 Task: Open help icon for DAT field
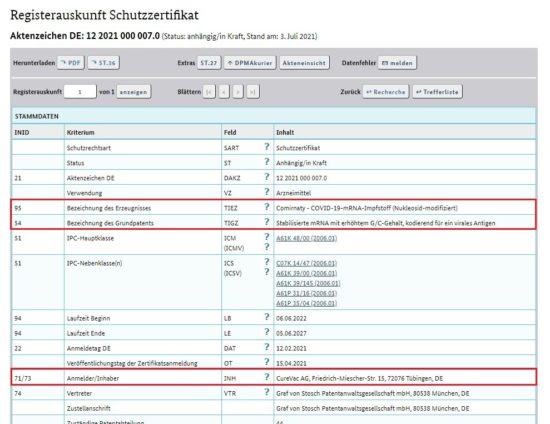click(267, 347)
